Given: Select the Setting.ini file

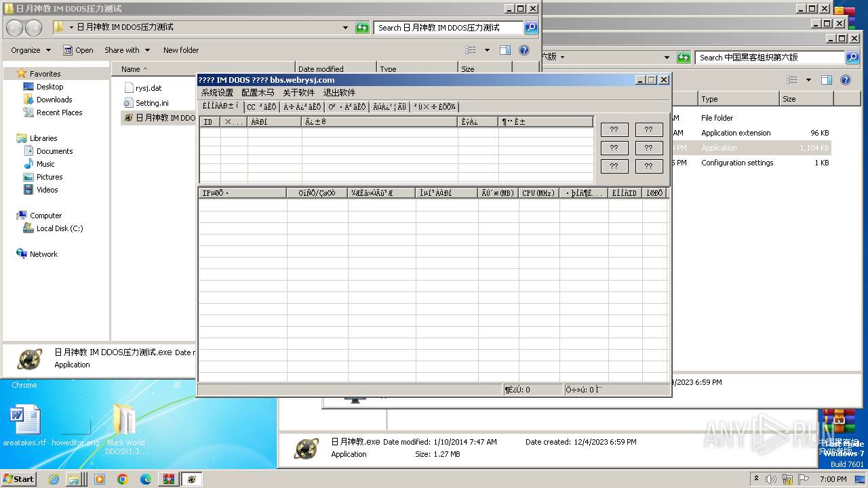Looking at the screenshot, I should 152,103.
